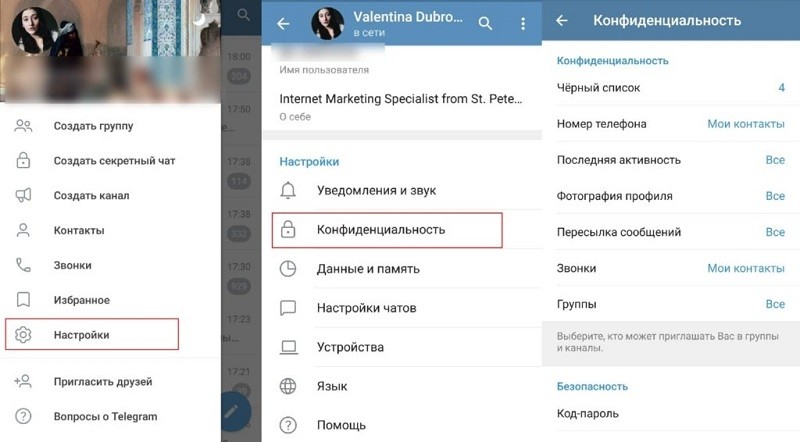Image resolution: width=800 pixels, height=442 pixels.
Task: Tap the profile avatar in the drawer
Action: pyautogui.click(x=35, y=31)
